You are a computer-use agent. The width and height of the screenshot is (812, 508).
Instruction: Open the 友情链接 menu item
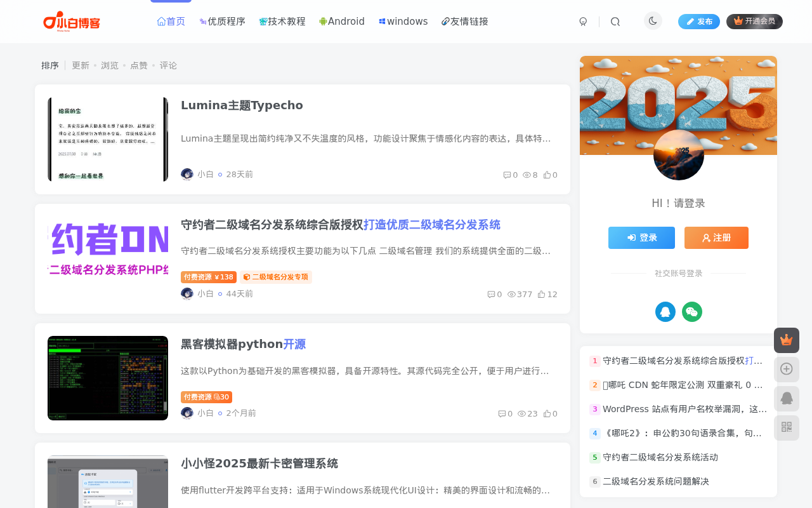pos(465,22)
